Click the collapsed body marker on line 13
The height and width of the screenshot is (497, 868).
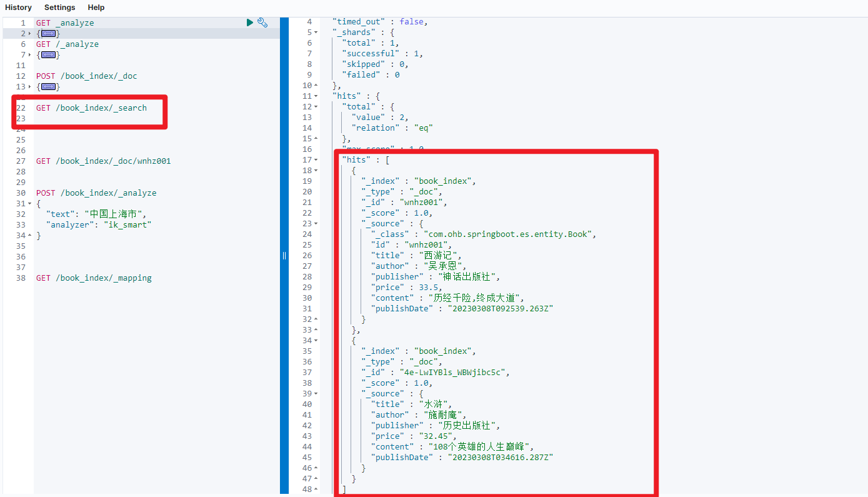pos(48,86)
